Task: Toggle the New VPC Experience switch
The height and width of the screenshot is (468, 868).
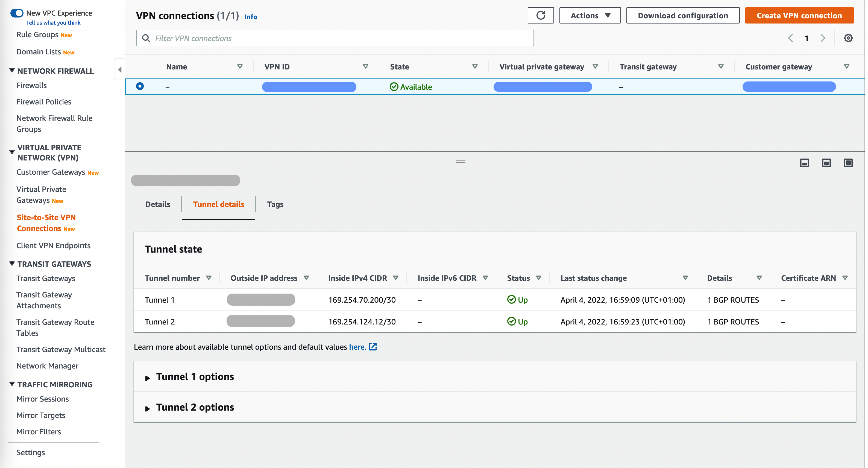Action: click(17, 13)
